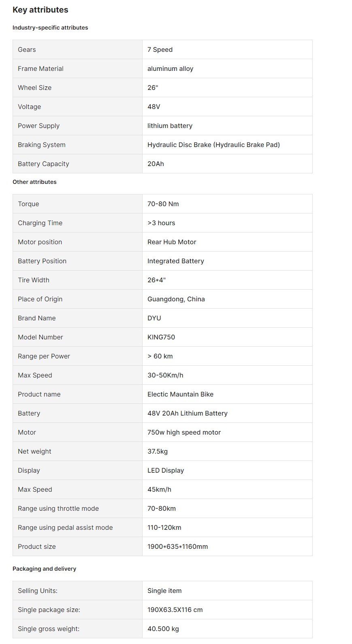The height and width of the screenshot is (644, 352).
Task: Select the Battery Capacity label
Action: [x=43, y=164]
